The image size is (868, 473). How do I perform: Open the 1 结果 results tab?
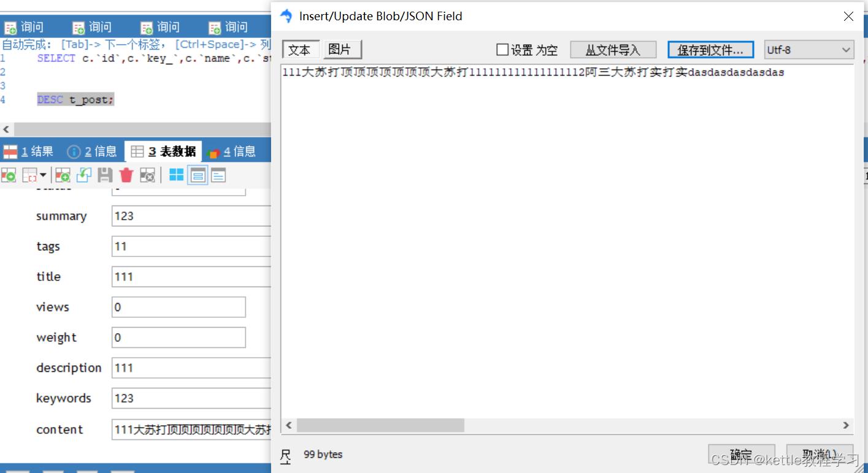pyautogui.click(x=29, y=152)
